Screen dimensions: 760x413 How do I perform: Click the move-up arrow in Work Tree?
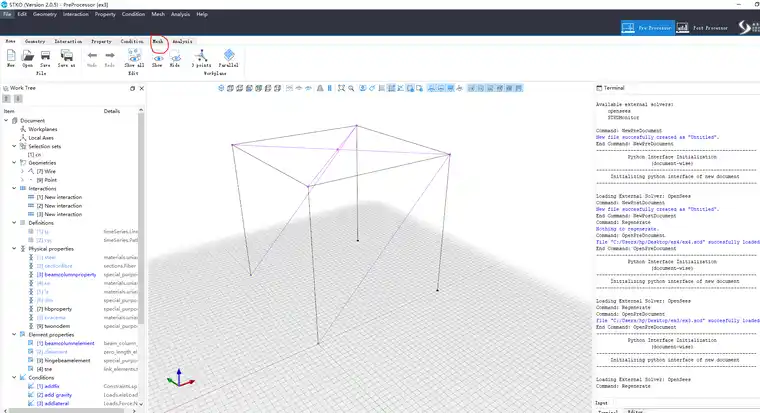[7, 98]
